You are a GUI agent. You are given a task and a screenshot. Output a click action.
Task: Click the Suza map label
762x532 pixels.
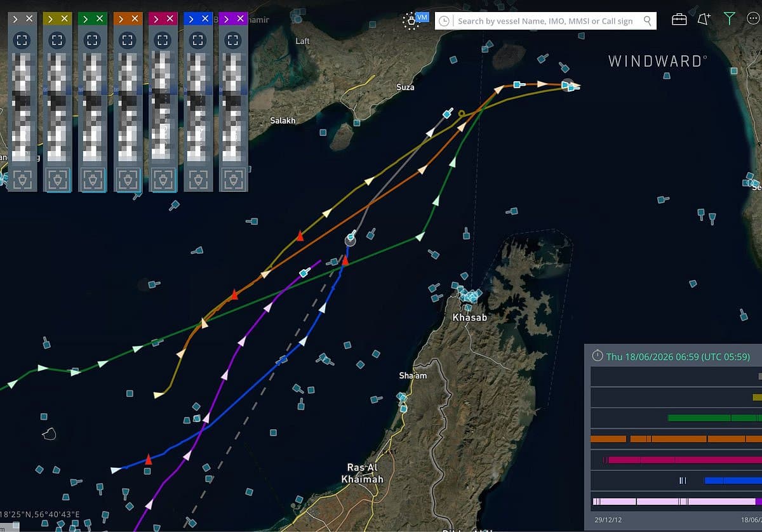405,87
